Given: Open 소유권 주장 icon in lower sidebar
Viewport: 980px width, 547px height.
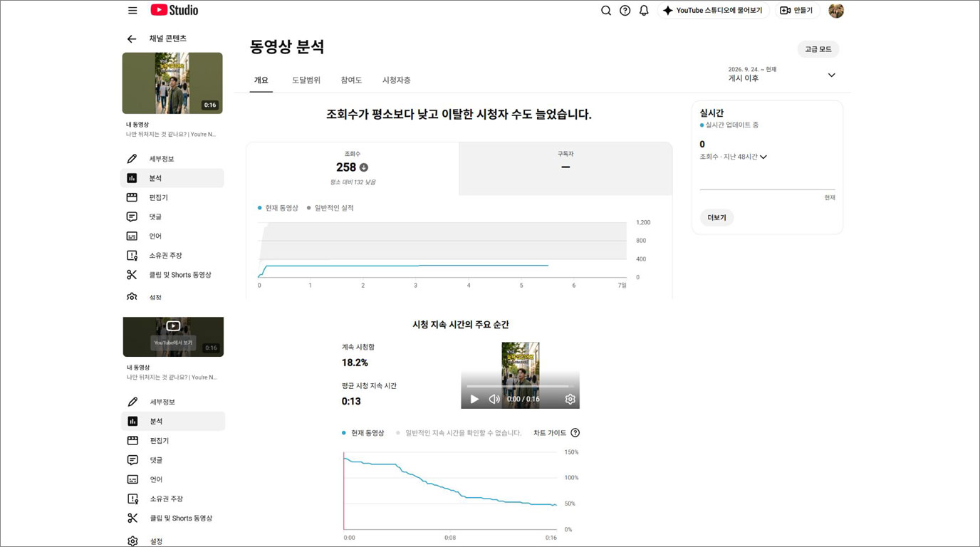Looking at the screenshot, I should coord(132,499).
